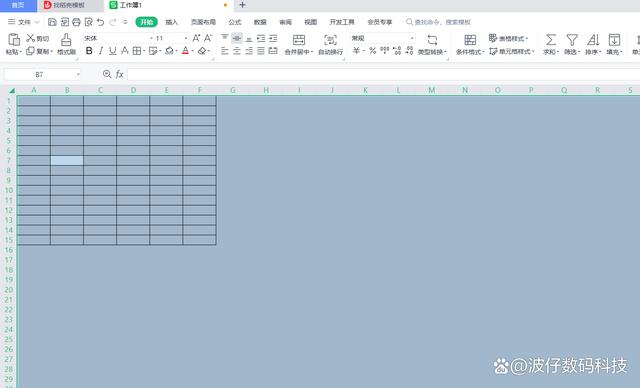Toggle Underline formatting
The height and width of the screenshot is (388, 640).
(x=113, y=51)
